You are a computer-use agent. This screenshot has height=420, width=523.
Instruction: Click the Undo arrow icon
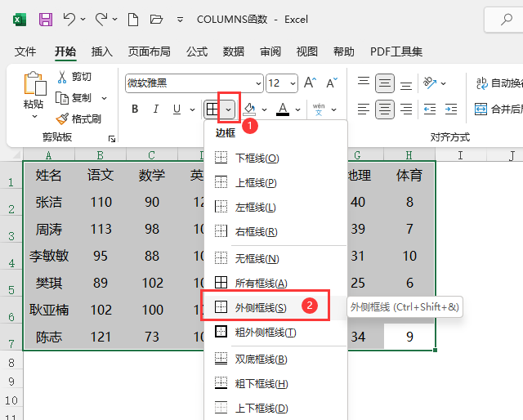pyautogui.click(x=69, y=19)
